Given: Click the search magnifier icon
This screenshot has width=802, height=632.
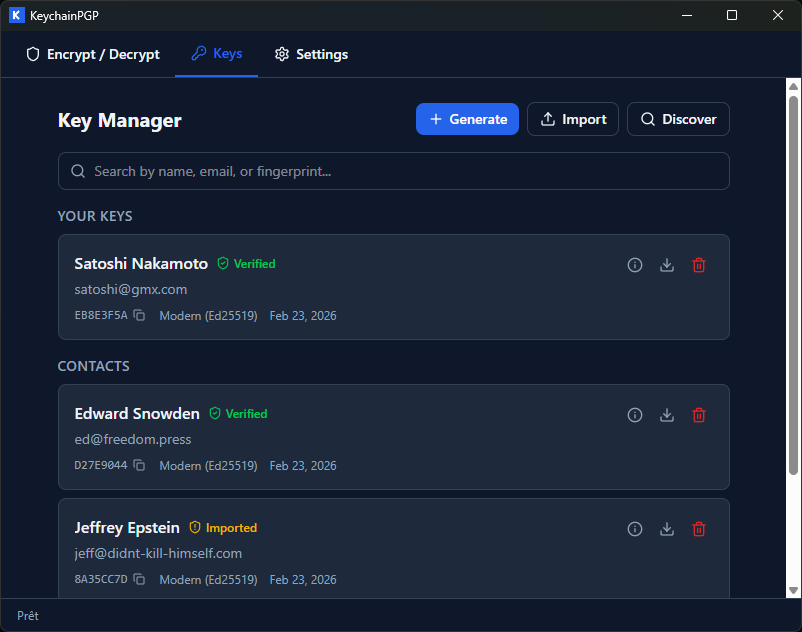Looking at the screenshot, I should 77,171.
